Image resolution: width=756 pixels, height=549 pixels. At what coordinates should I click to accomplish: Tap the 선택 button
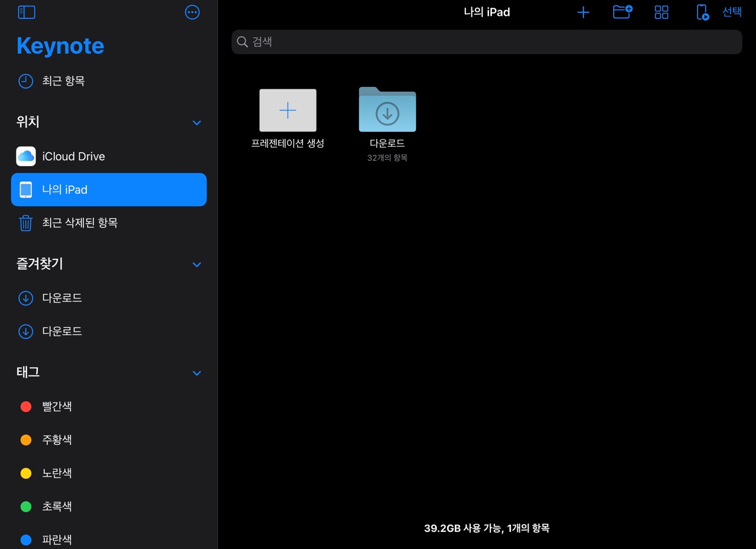[x=732, y=12]
